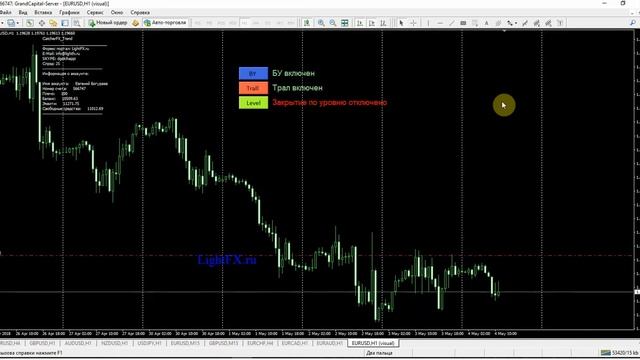This screenshot has height=360, width=640.
Task: Draw a vertical line tool
Action: [x=428, y=23]
